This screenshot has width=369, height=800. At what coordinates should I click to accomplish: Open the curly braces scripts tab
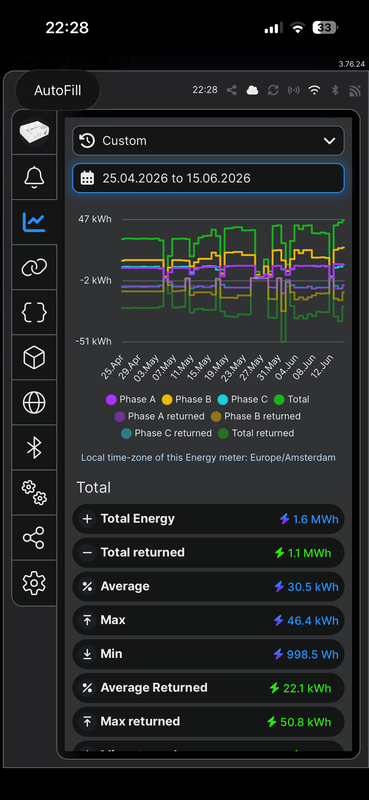34,312
